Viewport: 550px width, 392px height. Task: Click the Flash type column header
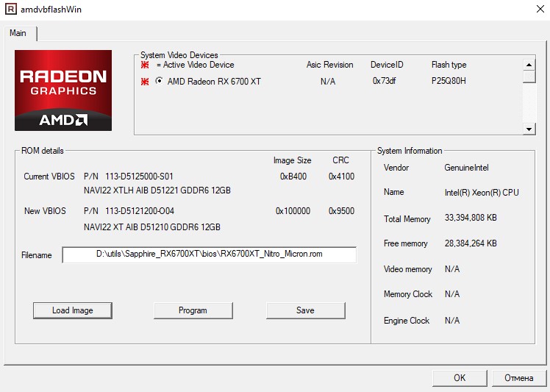click(x=449, y=65)
